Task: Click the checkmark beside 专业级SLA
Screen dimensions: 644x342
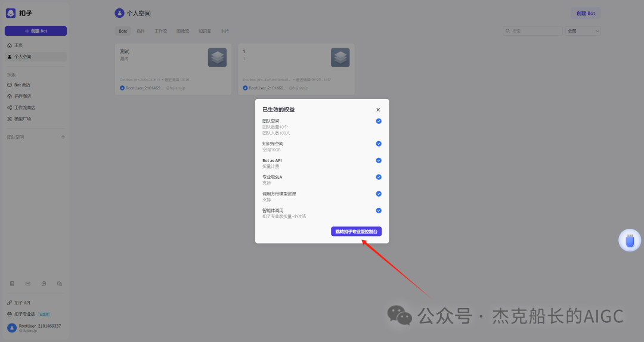Action: tap(379, 177)
